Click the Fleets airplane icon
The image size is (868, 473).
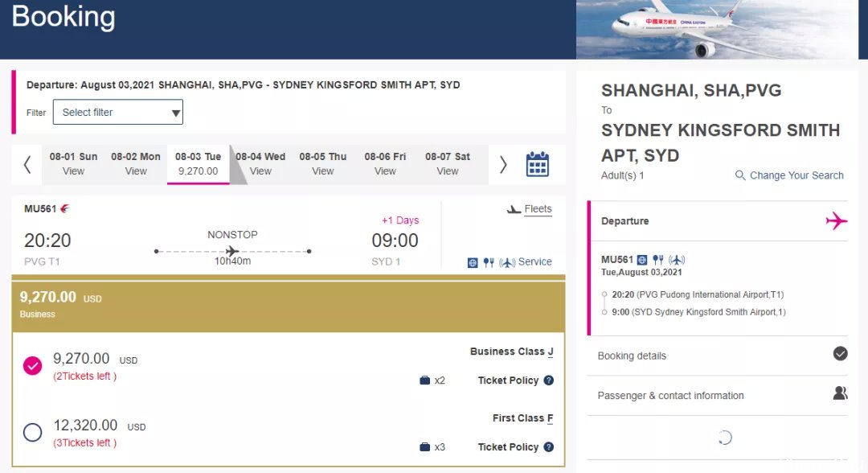[514, 209]
